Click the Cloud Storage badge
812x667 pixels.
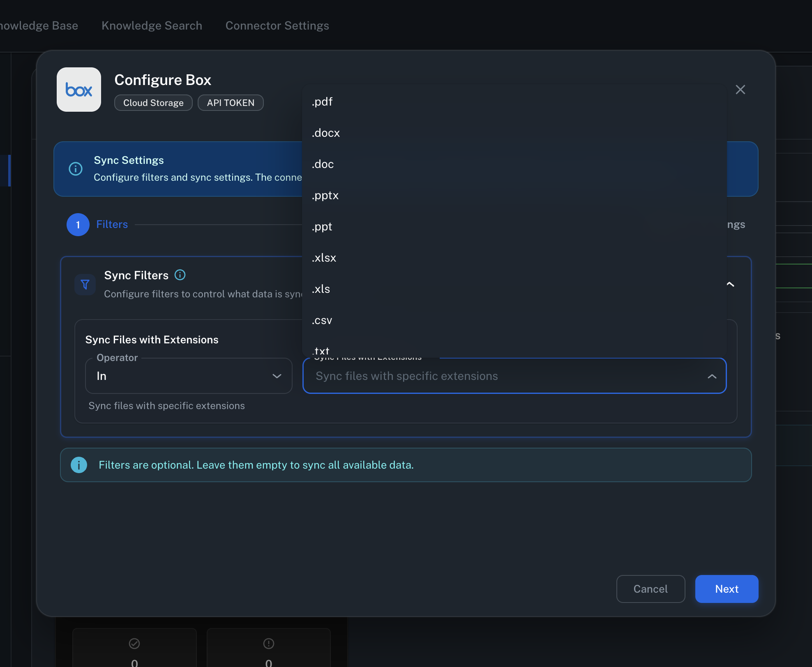click(153, 103)
